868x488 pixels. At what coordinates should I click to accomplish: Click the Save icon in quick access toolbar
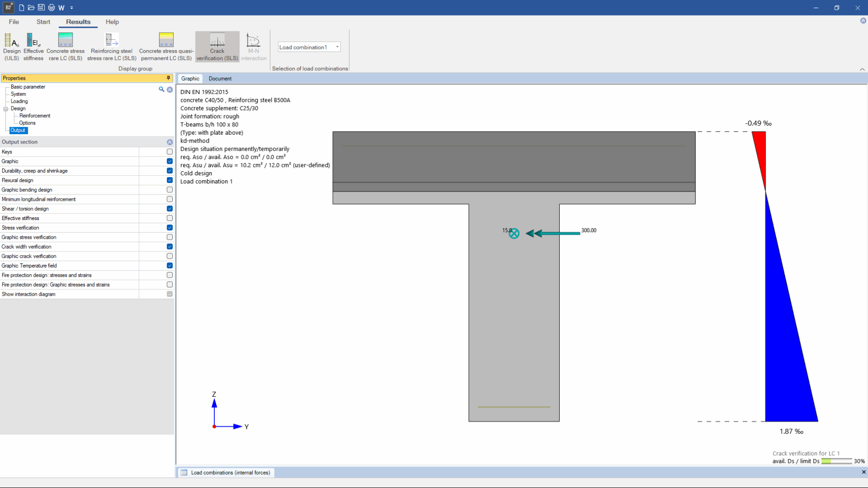click(x=41, y=7)
